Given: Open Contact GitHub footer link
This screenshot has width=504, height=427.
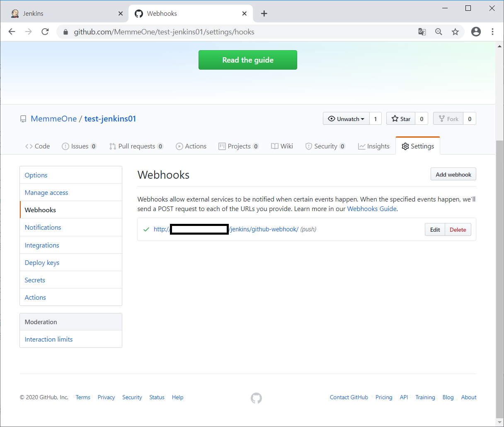Looking at the screenshot, I should [349, 397].
